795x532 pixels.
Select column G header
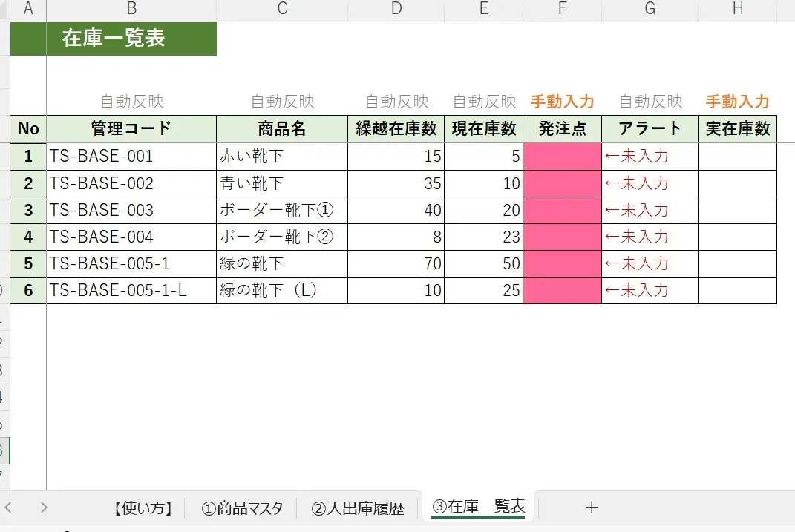[650, 9]
